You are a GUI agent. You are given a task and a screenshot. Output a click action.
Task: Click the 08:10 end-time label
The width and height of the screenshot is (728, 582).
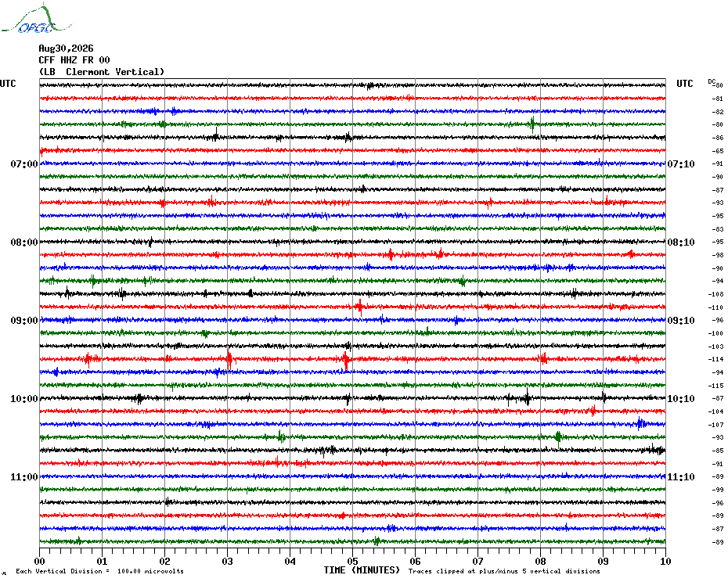point(681,242)
